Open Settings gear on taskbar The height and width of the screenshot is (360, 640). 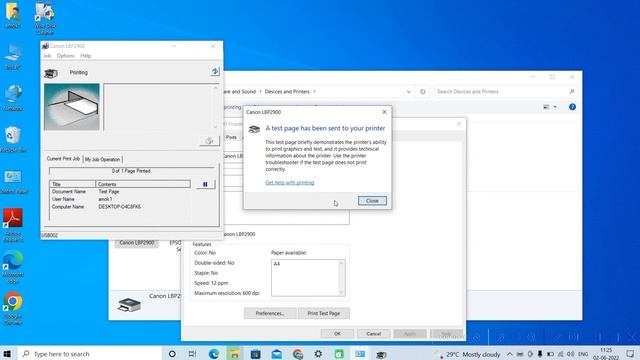(318, 354)
